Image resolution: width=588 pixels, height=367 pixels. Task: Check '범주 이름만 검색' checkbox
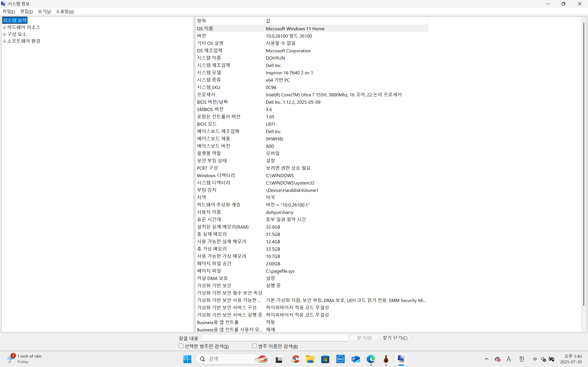coord(255,346)
